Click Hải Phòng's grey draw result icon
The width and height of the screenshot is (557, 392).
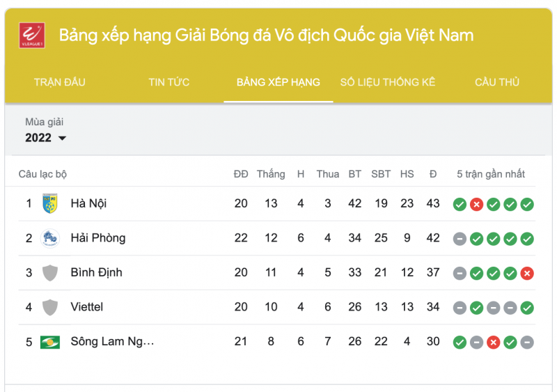[x=460, y=239]
